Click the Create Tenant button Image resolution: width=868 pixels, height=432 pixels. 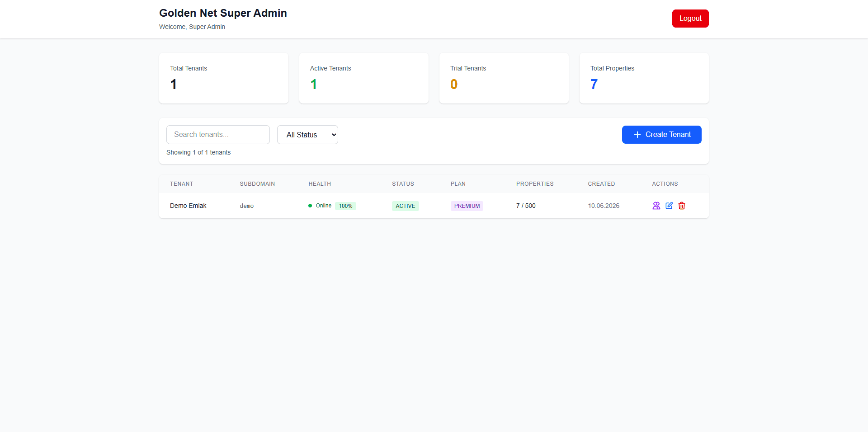(x=662, y=135)
